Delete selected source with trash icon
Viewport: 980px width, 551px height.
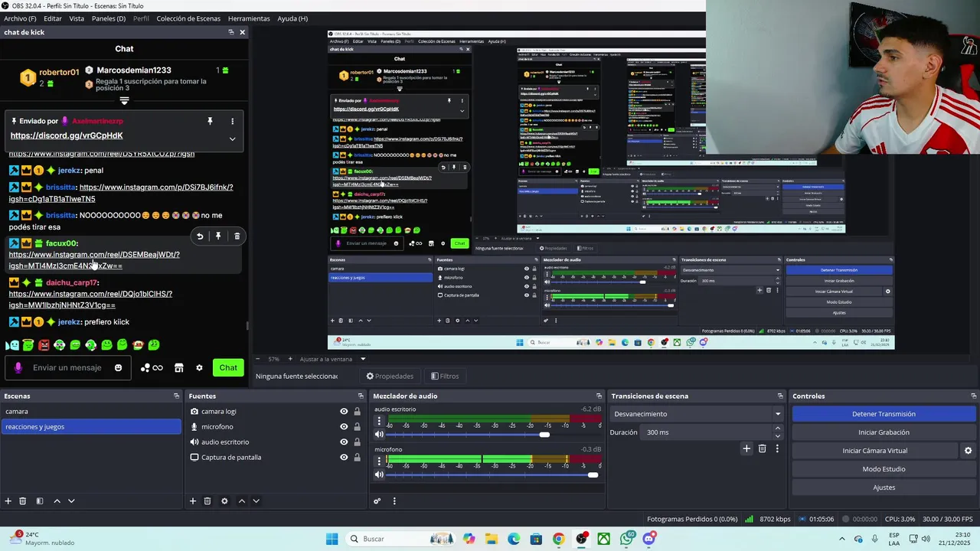pyautogui.click(x=207, y=501)
